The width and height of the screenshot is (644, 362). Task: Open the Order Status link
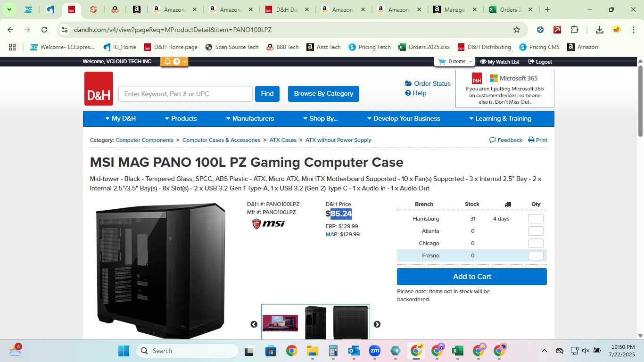coord(428,83)
